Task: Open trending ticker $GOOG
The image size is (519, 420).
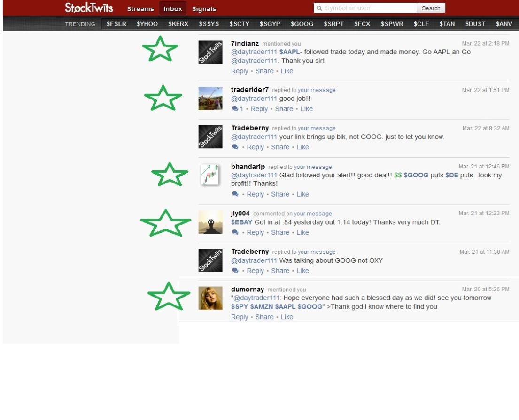Action: (302, 24)
